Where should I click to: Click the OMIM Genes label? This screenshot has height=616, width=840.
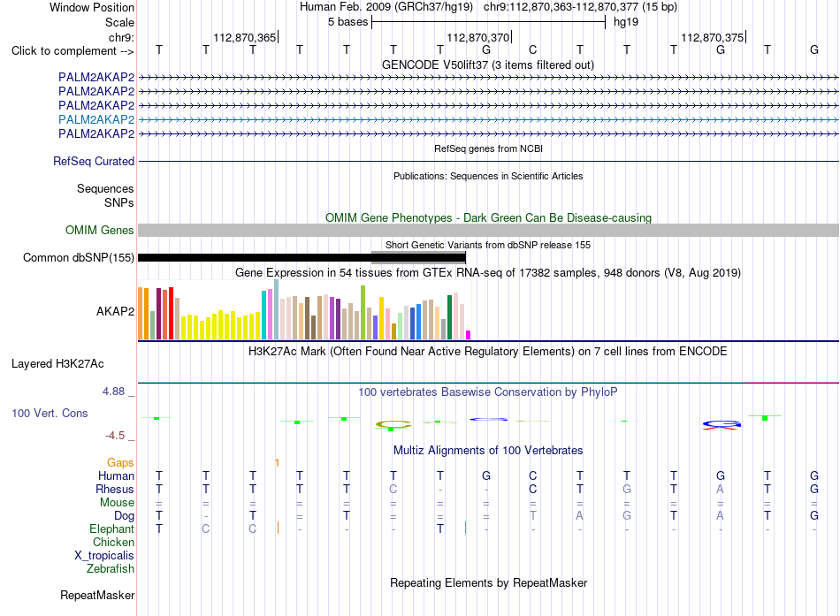coord(100,231)
